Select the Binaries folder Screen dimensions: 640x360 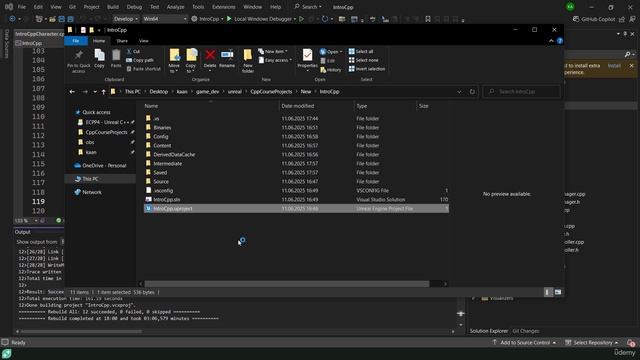[162, 128]
